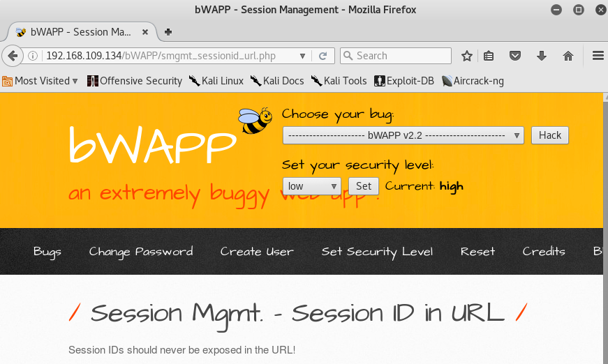Open a new tab with plus icon
The image size is (608, 364).
click(x=168, y=32)
